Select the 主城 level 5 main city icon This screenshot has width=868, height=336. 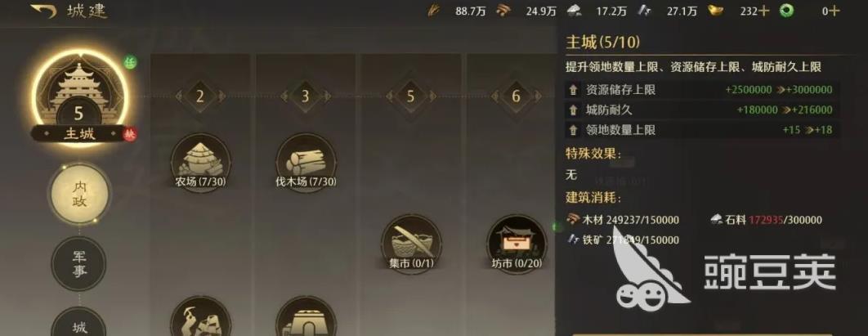pyautogui.click(x=78, y=95)
